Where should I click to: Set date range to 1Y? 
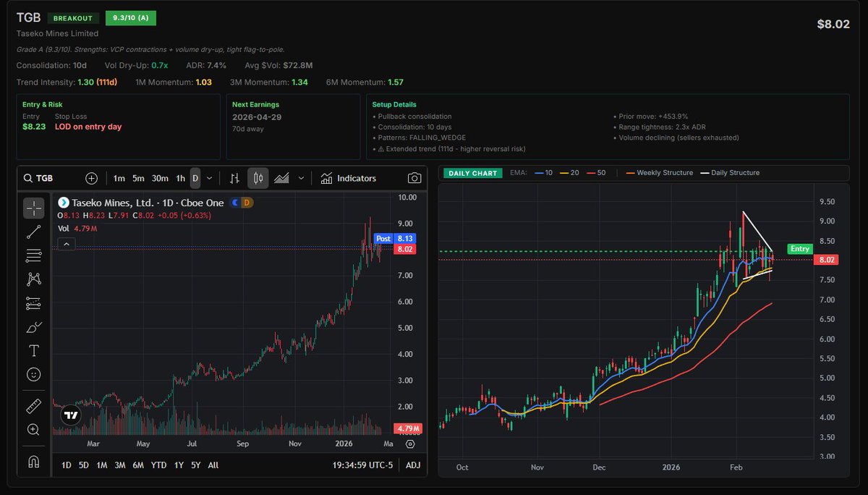[x=179, y=465]
